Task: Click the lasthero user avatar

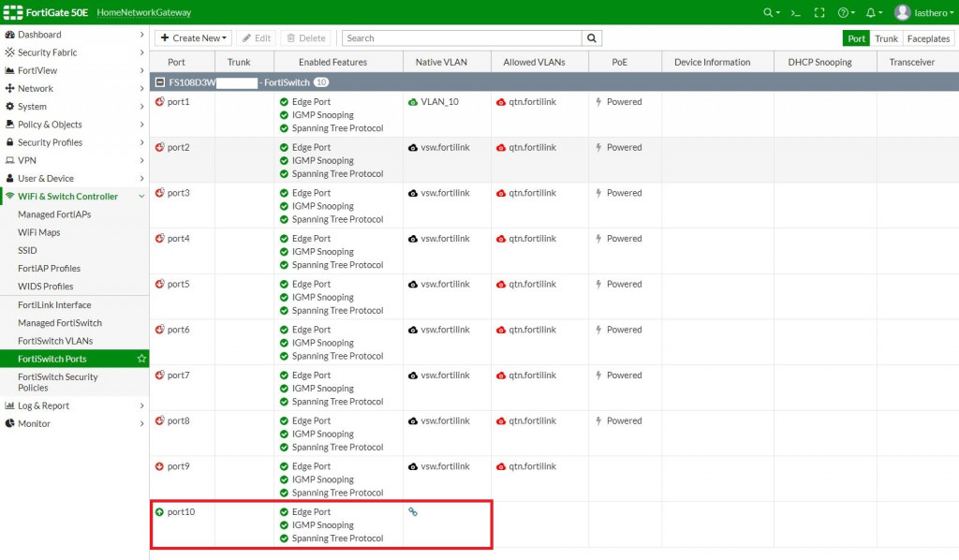Action: [902, 12]
